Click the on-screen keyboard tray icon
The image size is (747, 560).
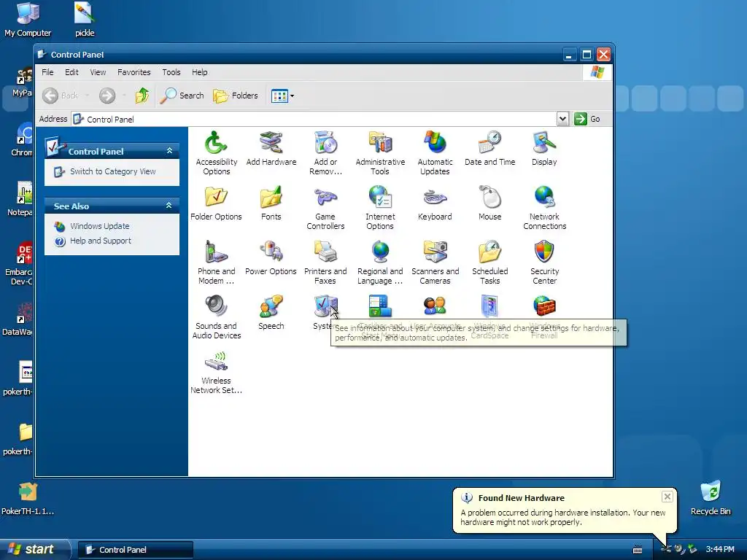[x=638, y=550]
